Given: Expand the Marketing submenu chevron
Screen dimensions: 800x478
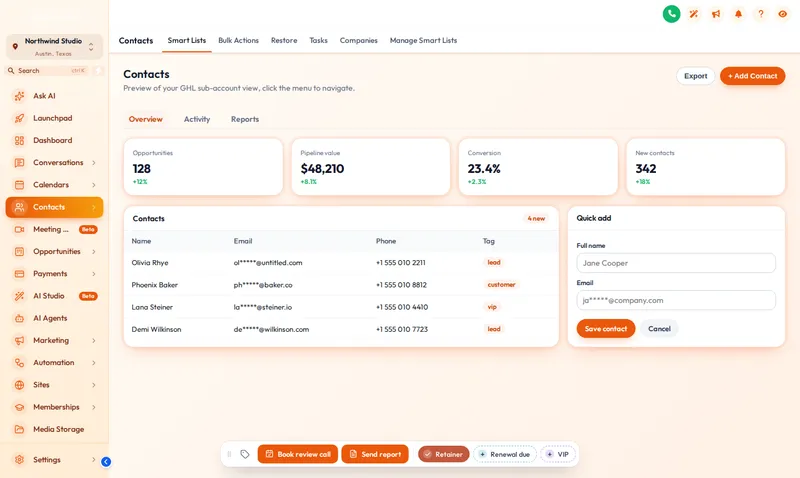Looking at the screenshot, I should (x=94, y=340).
